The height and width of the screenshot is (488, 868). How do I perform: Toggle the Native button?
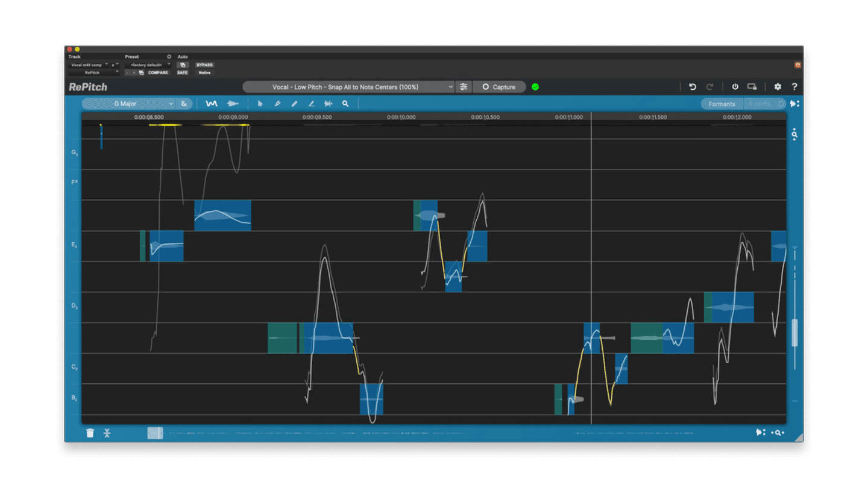[x=204, y=72]
